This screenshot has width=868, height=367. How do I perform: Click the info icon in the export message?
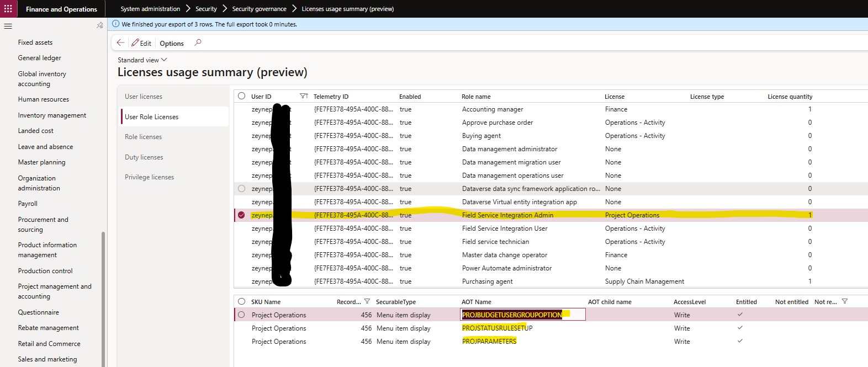click(x=116, y=24)
